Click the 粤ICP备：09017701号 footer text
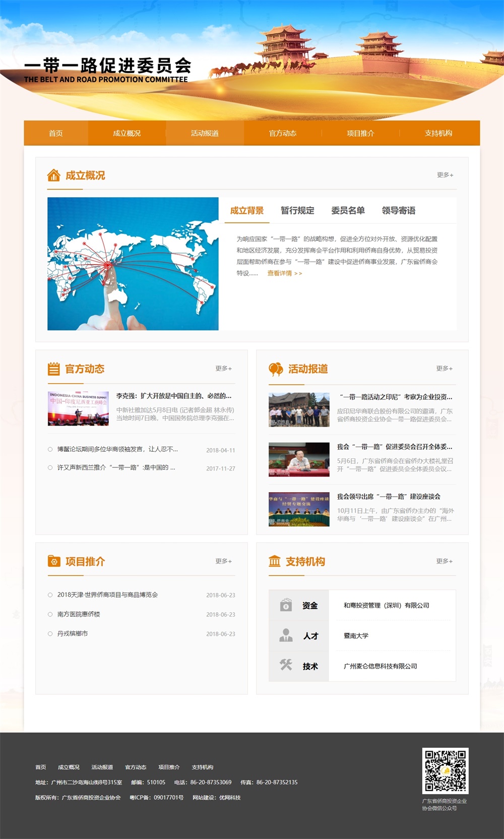 (156, 798)
